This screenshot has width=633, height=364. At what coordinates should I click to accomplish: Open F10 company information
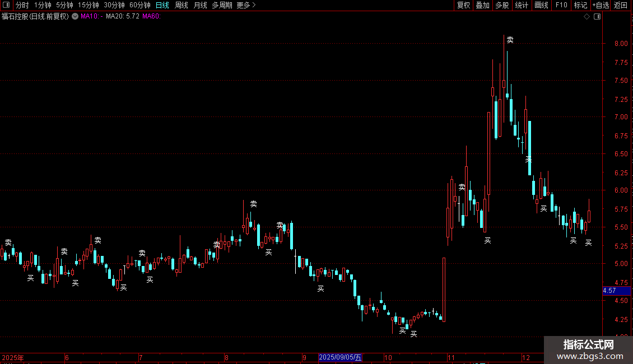tap(561, 5)
